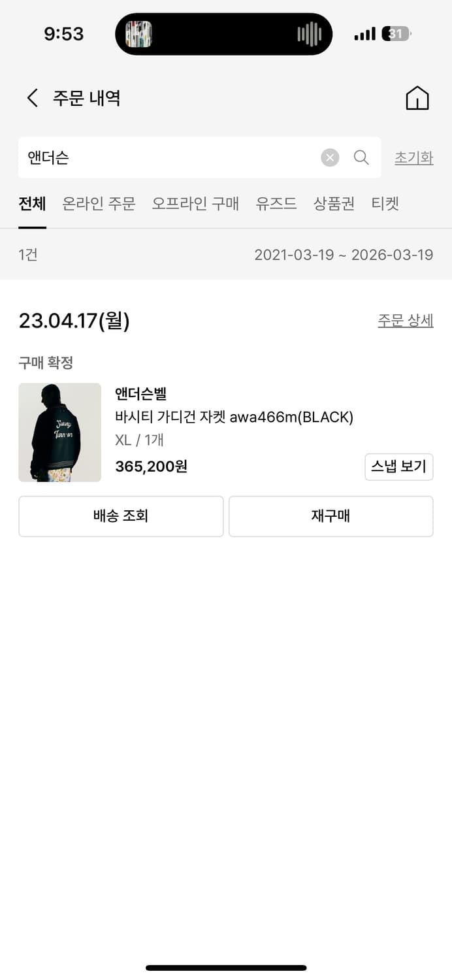Switch to the 온라인 주문 tab
This screenshot has height=980, width=452.
click(x=99, y=204)
